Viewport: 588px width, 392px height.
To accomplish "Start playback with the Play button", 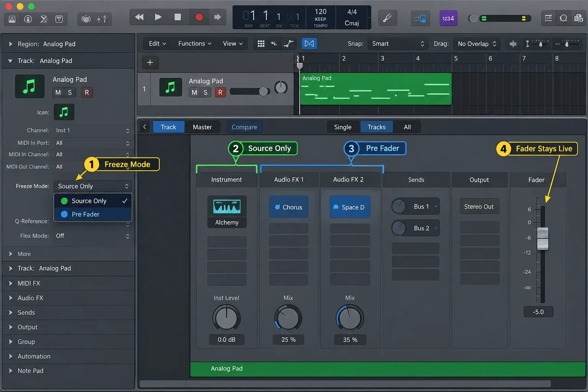I will tap(158, 17).
